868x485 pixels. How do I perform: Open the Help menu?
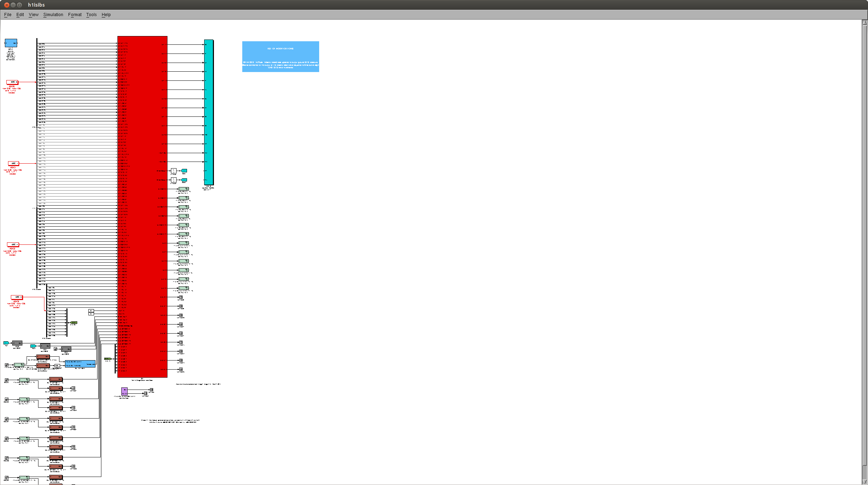[x=106, y=15]
